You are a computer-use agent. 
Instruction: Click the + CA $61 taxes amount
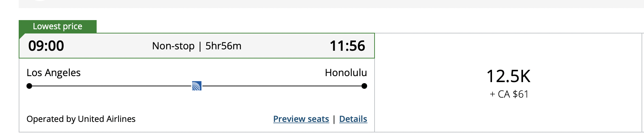(x=509, y=94)
